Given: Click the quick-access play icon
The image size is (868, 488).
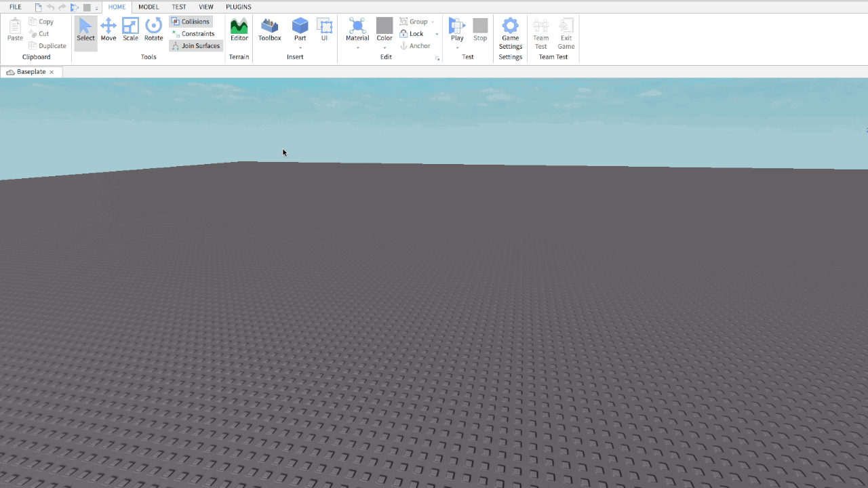Looking at the screenshot, I should [75, 7].
